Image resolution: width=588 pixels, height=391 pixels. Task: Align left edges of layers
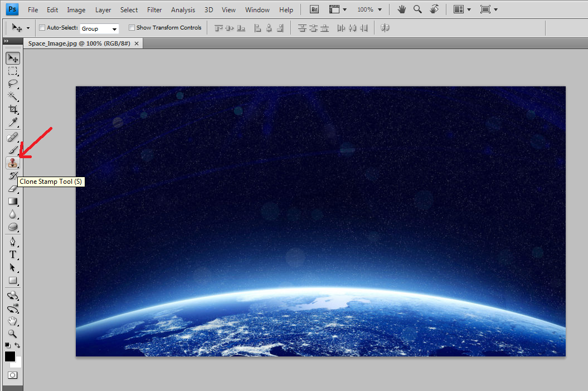(x=257, y=28)
